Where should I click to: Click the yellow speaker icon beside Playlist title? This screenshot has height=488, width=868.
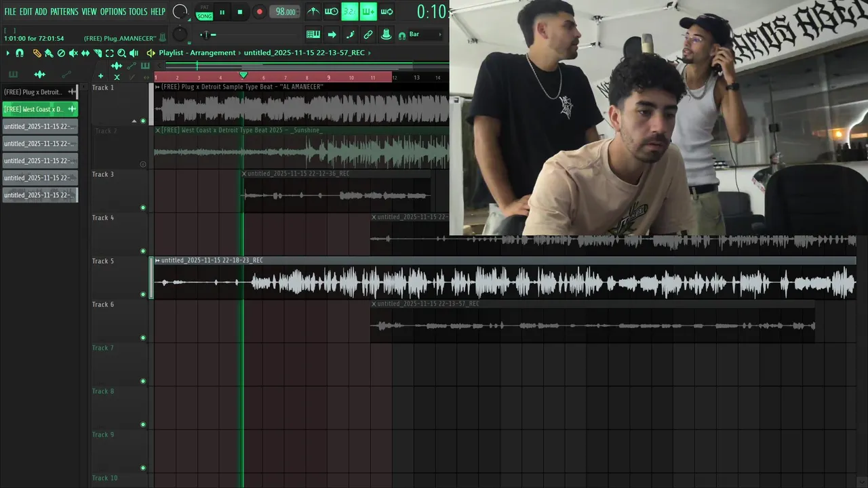coord(151,53)
